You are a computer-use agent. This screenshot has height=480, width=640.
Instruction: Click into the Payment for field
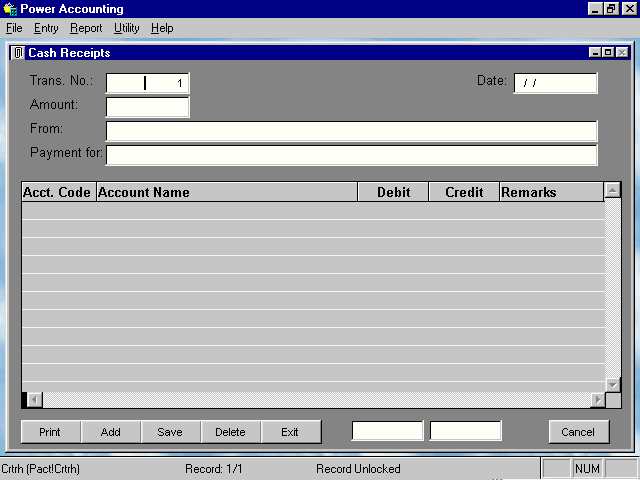[351, 154]
